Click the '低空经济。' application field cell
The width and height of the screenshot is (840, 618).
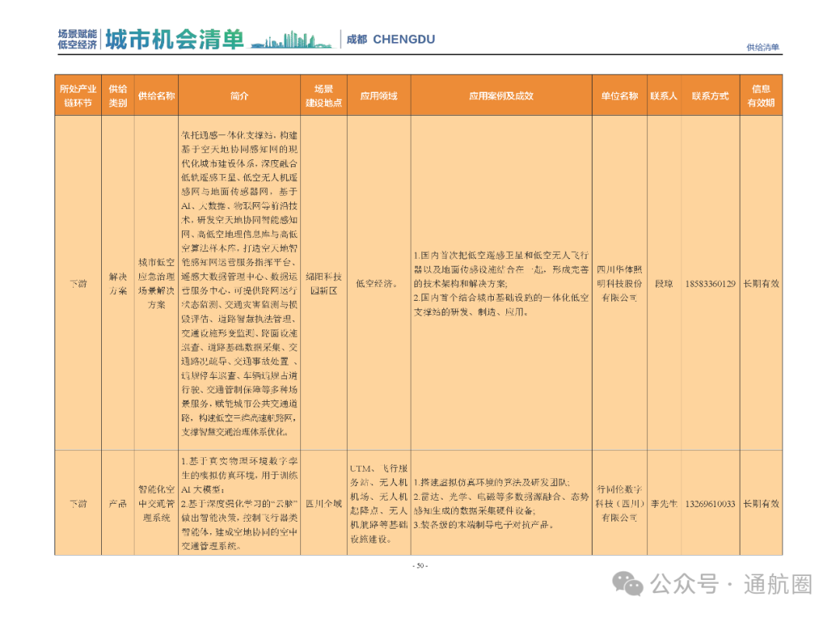tap(377, 283)
